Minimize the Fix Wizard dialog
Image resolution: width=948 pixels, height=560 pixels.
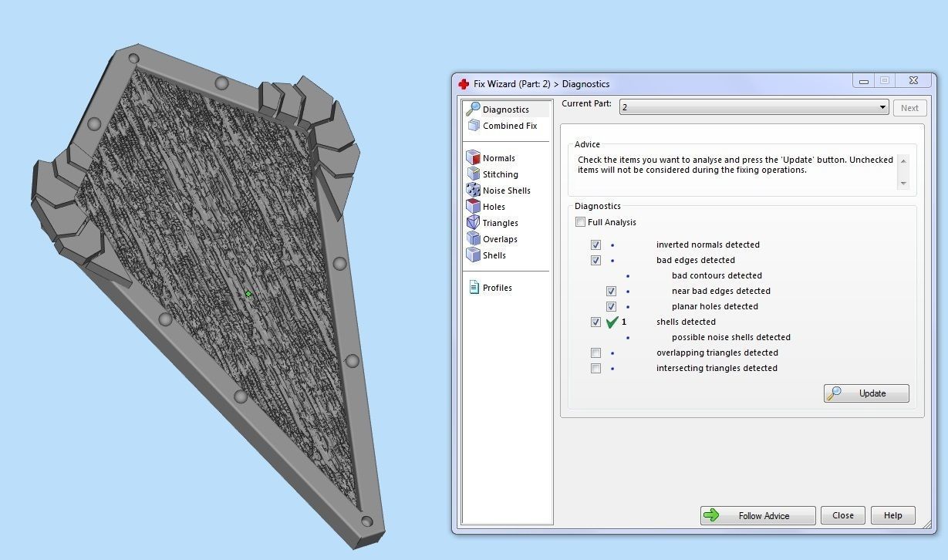pos(864,81)
